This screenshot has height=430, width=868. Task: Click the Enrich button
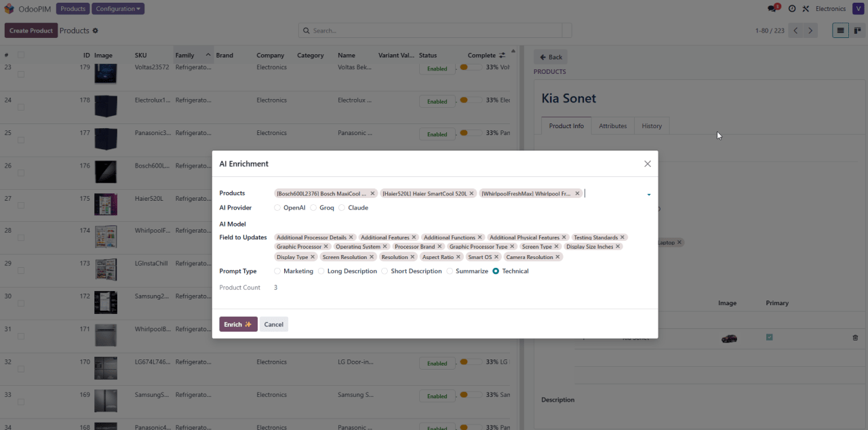(238, 324)
